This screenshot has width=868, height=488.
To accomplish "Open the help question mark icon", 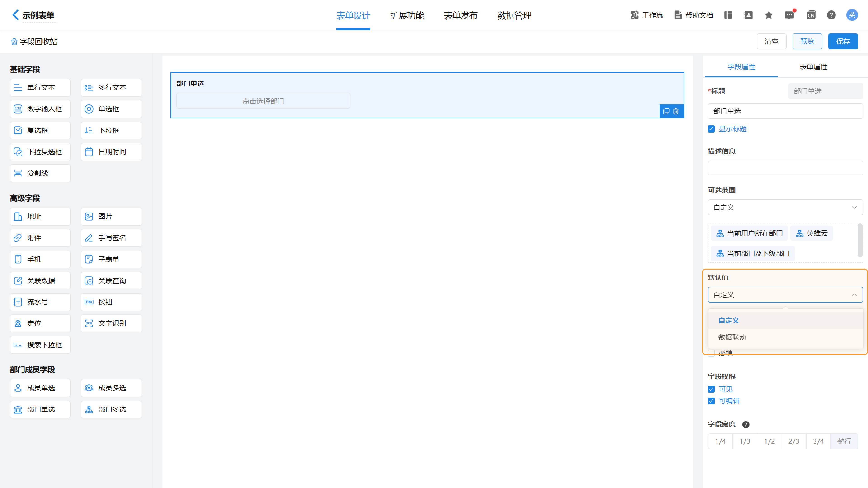I will (831, 15).
